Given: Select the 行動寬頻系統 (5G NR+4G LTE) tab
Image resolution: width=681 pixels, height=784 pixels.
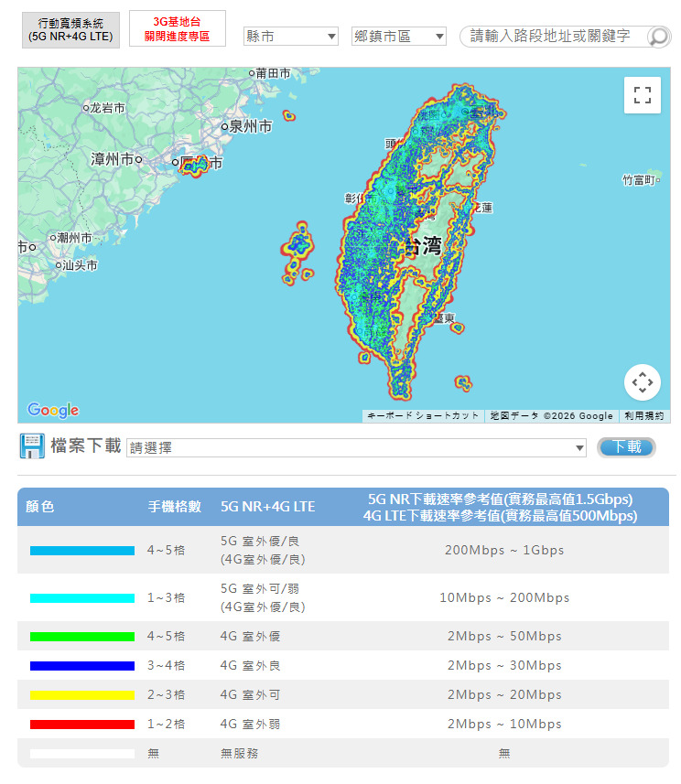Looking at the screenshot, I should pos(70,30).
